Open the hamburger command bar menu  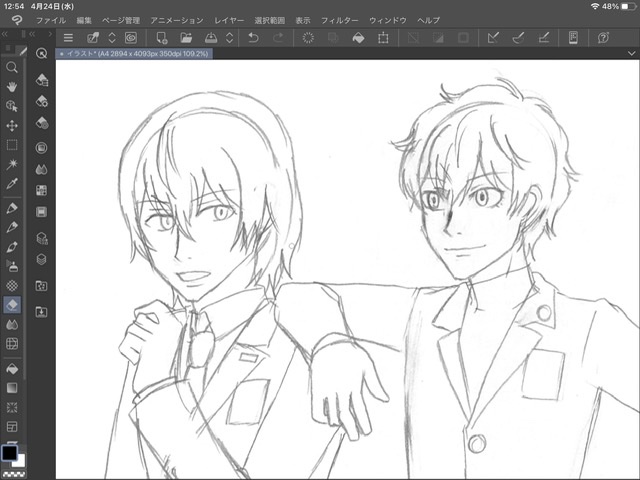pyautogui.click(x=68, y=38)
